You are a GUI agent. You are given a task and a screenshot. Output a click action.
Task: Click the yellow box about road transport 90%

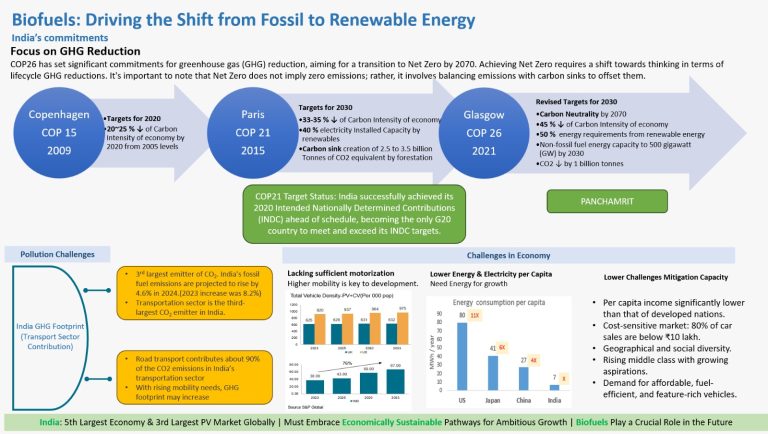coord(194,378)
